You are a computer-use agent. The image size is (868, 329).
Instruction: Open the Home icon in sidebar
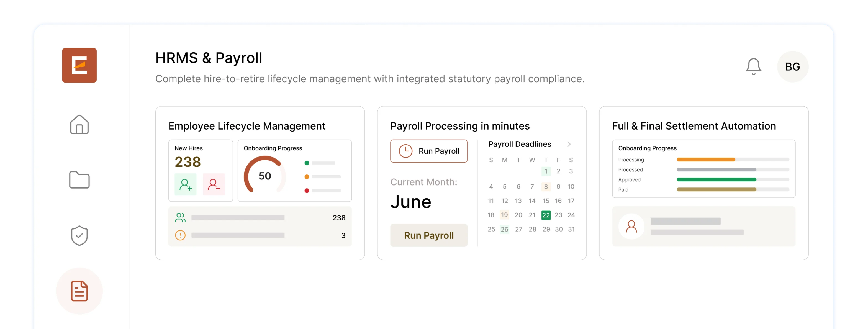click(79, 124)
